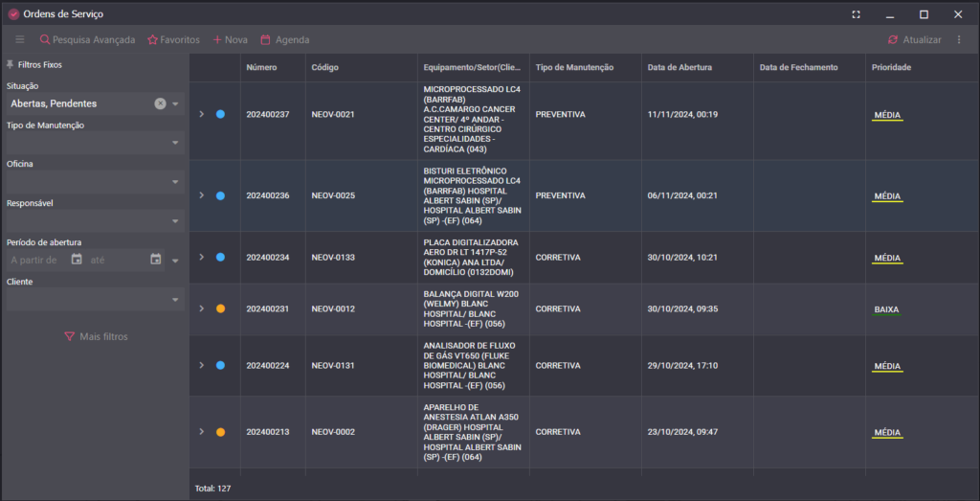Open the hamburger menu in the toolbar
This screenshot has height=501, width=980.
(x=20, y=40)
